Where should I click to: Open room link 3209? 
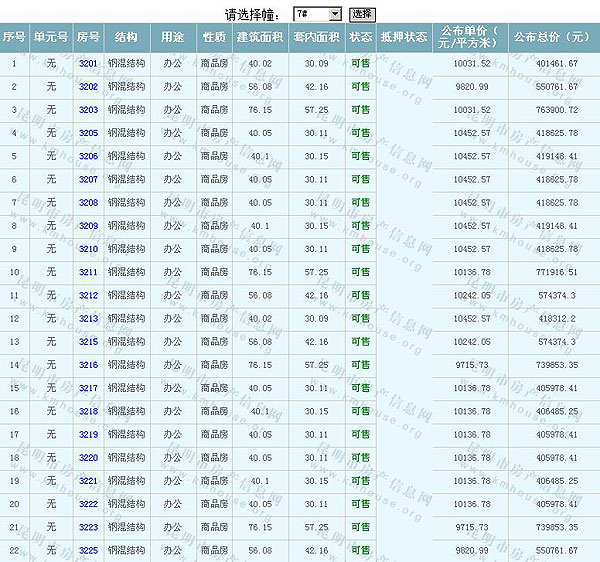(x=88, y=226)
